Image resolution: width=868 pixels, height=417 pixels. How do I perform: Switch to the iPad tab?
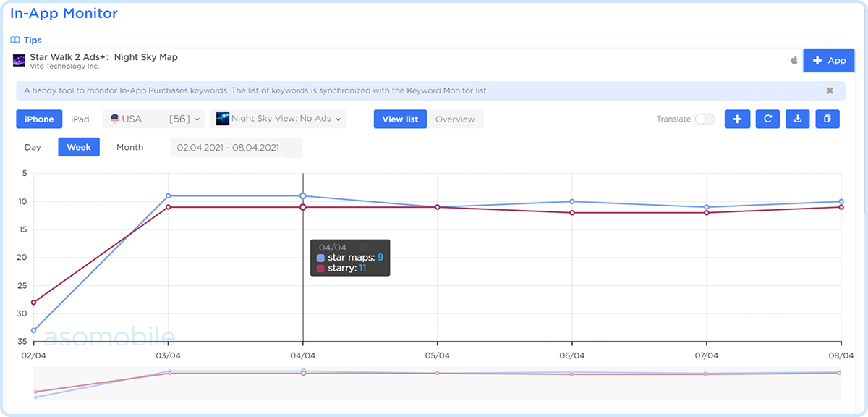coord(80,119)
